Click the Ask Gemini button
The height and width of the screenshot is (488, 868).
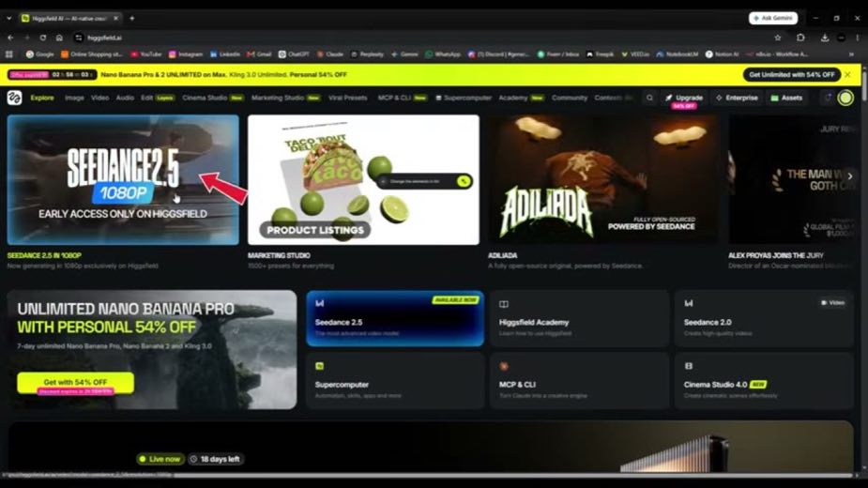coord(773,18)
